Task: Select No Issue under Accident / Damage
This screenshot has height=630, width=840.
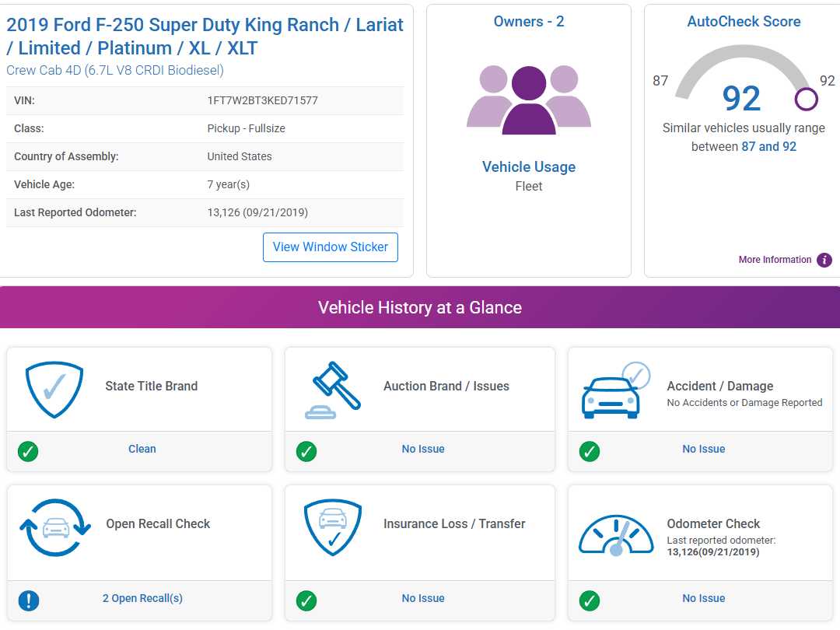Action: [x=703, y=450]
